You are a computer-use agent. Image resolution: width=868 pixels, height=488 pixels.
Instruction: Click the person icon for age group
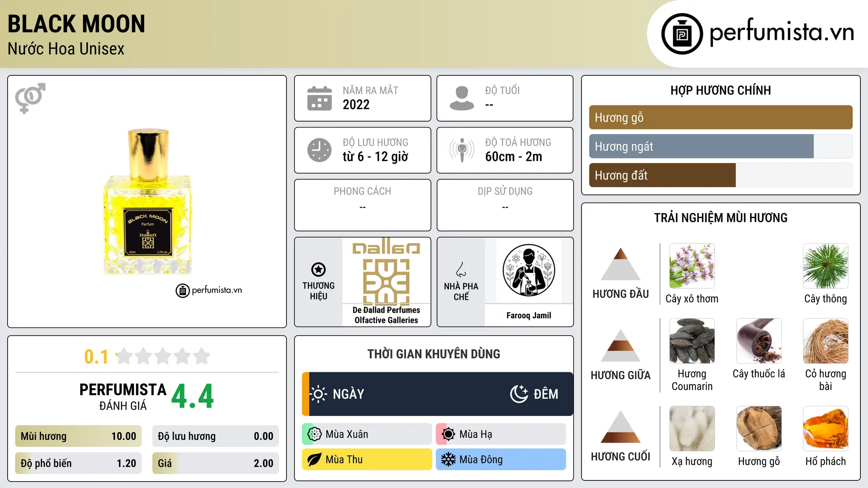(x=462, y=98)
